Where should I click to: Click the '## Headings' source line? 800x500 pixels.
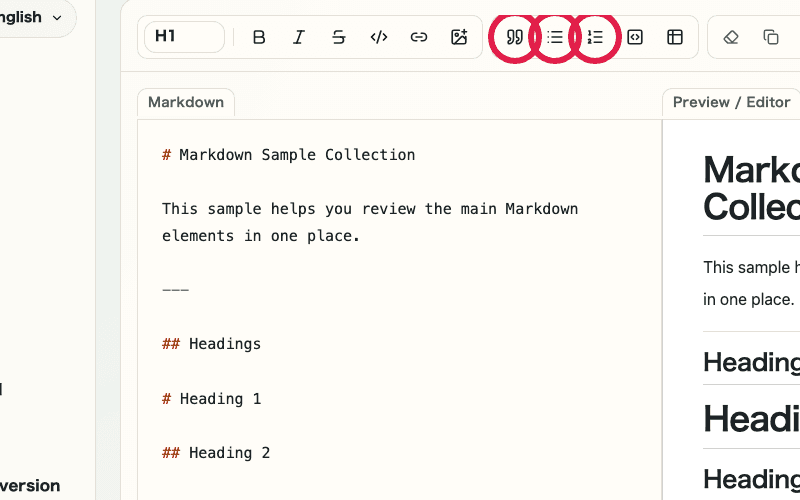[211, 344]
